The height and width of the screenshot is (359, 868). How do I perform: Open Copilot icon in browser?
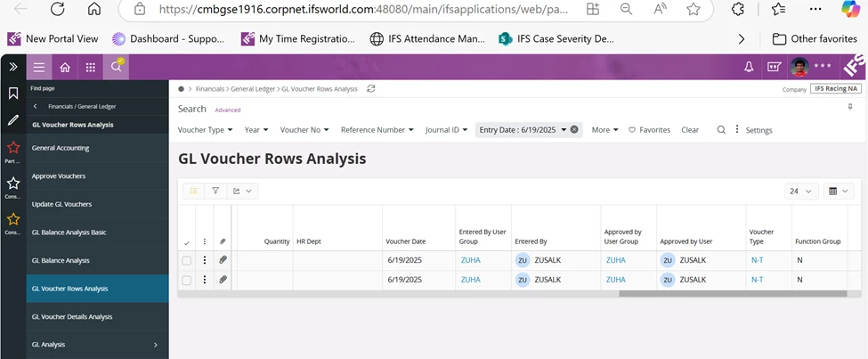tap(849, 8)
